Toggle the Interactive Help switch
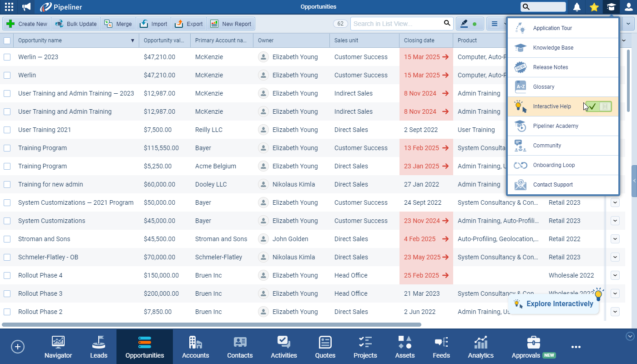637x364 pixels. (x=598, y=106)
